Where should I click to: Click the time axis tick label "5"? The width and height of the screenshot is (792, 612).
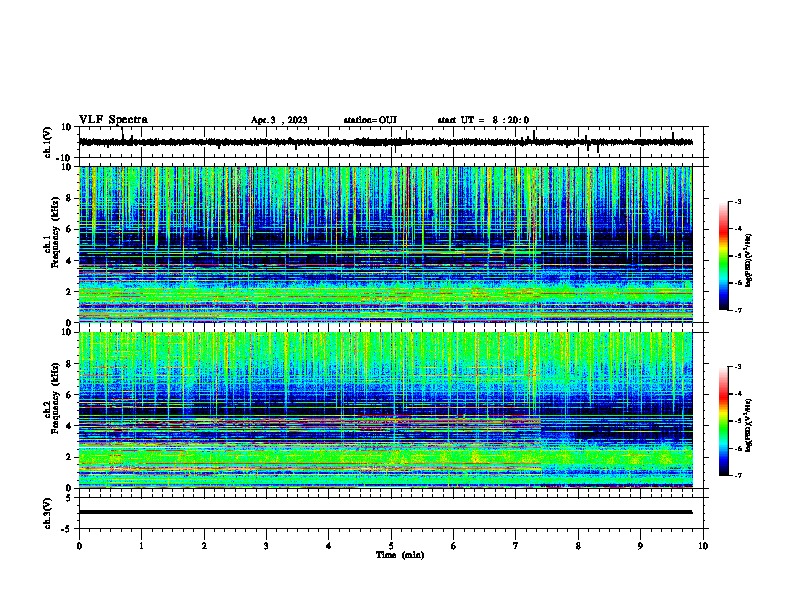(391, 546)
